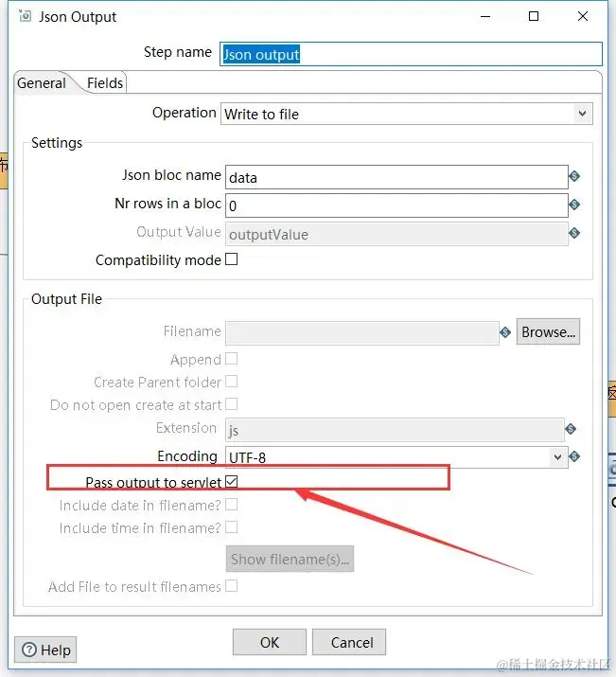Switch to the Fields tab
The image size is (616, 677).
pos(105,83)
